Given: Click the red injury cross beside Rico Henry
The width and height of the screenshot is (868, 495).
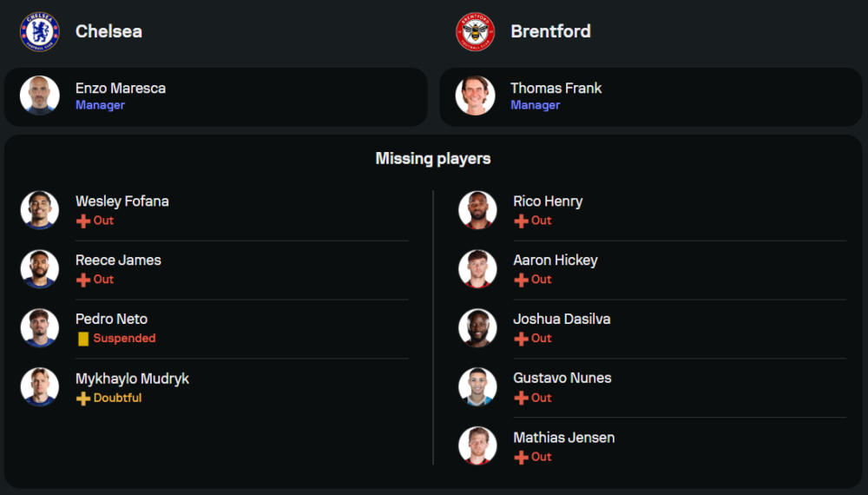Looking at the screenshot, I should [521, 221].
